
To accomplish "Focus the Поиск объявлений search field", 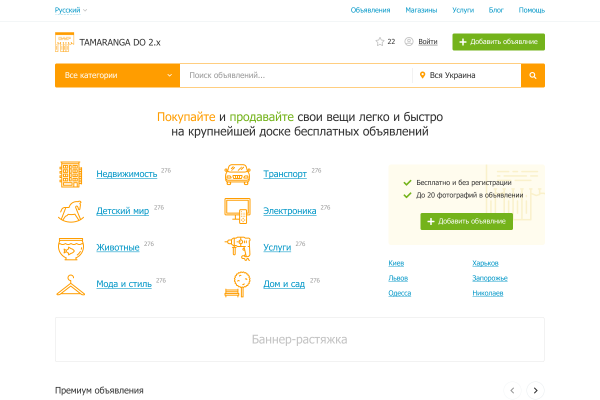I will tap(295, 75).
